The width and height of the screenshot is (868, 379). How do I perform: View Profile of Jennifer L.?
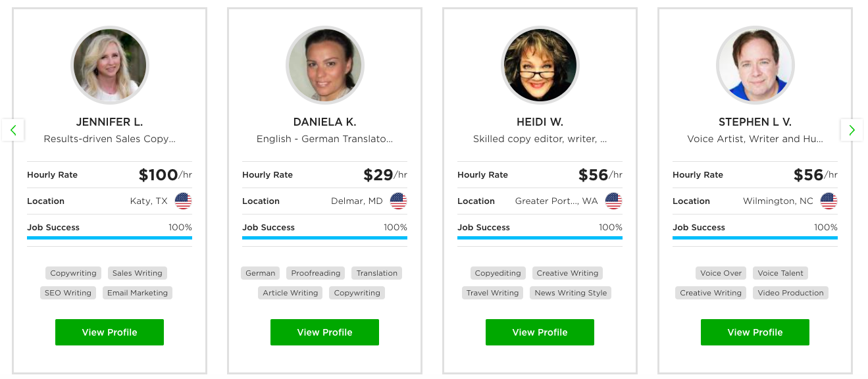(x=109, y=332)
